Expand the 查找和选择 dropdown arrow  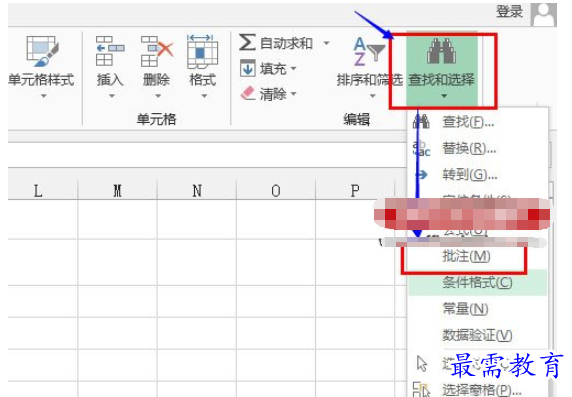(x=444, y=96)
